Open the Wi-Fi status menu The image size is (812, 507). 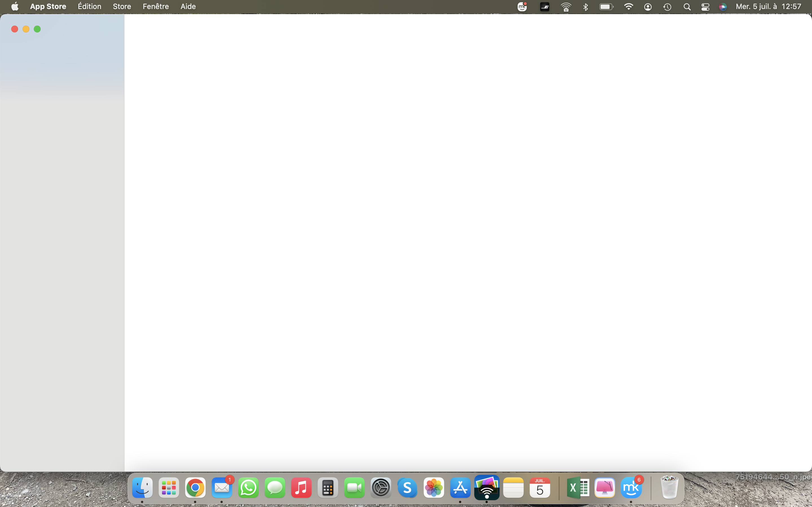pyautogui.click(x=628, y=7)
